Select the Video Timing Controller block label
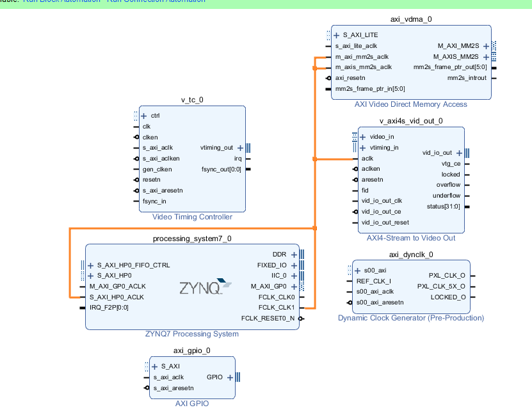Screen dimensions: 532x410 (x=192, y=217)
